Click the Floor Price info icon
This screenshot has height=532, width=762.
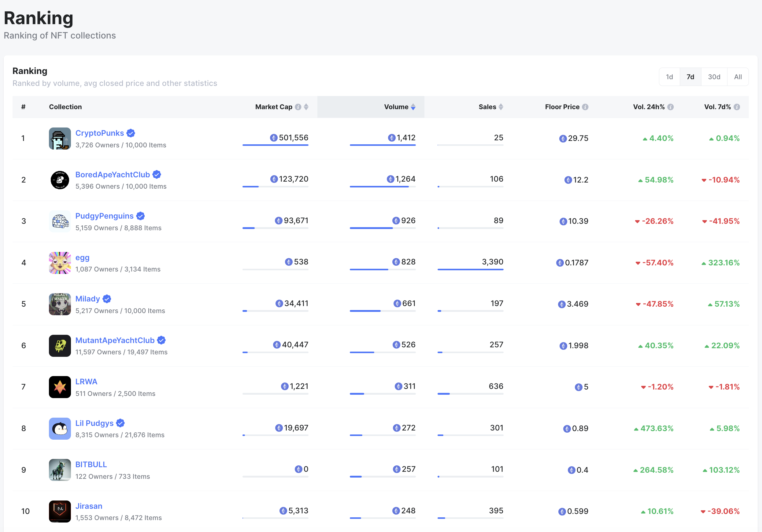click(x=585, y=107)
